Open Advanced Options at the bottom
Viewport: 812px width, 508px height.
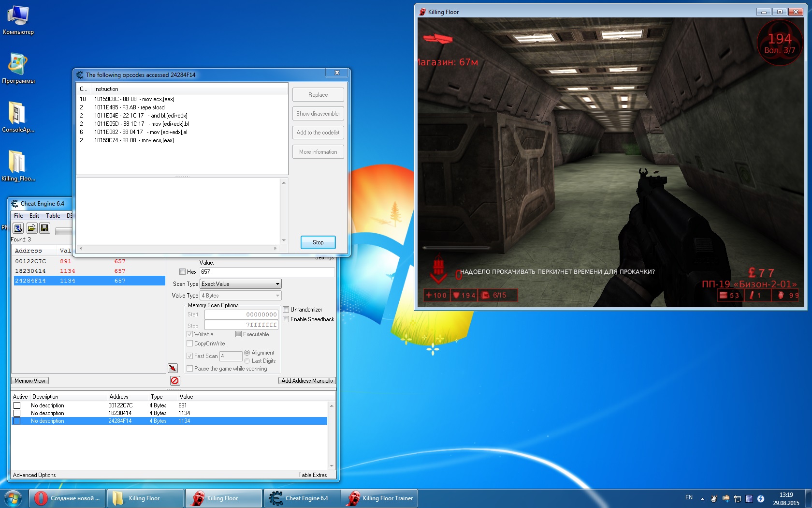tap(34, 475)
